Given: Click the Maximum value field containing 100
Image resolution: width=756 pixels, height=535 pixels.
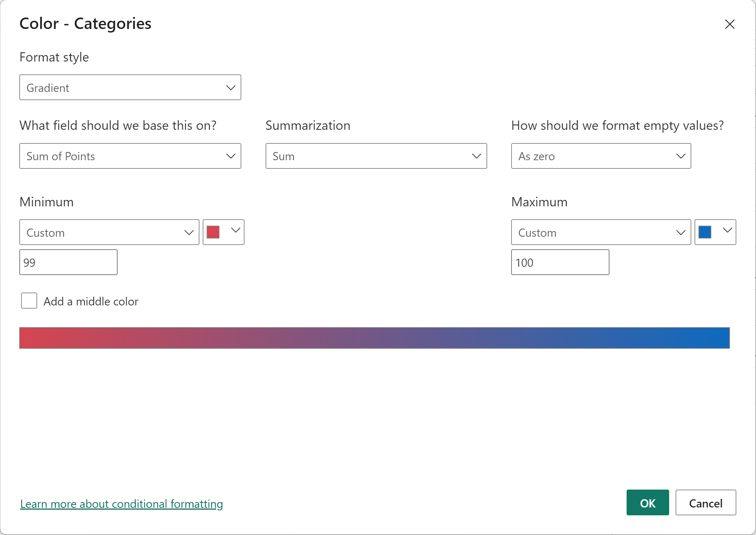Looking at the screenshot, I should point(560,262).
